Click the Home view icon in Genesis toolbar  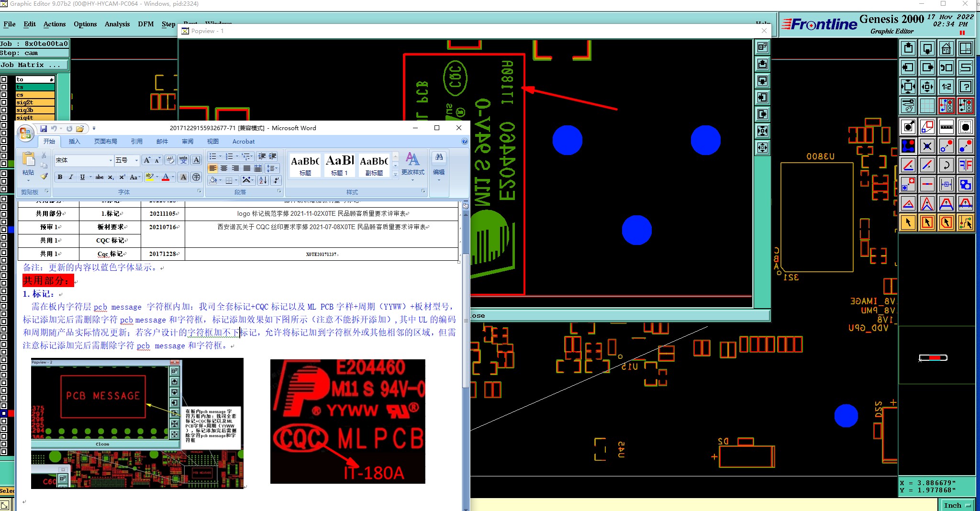click(x=946, y=48)
